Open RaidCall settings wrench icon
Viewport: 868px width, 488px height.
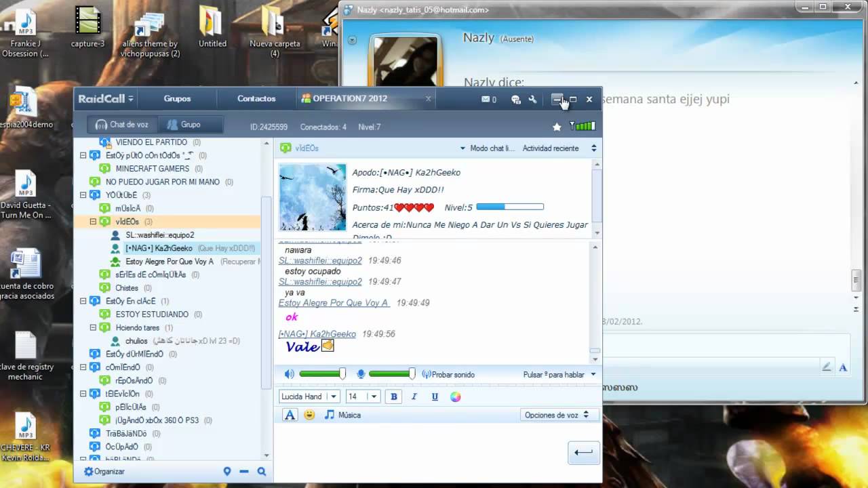[x=532, y=99]
